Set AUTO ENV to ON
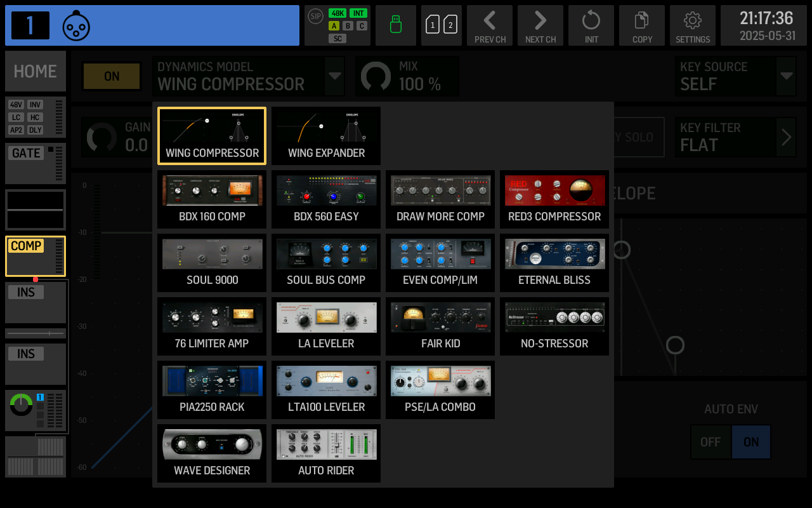Viewport: 812px width, 508px height. point(751,442)
